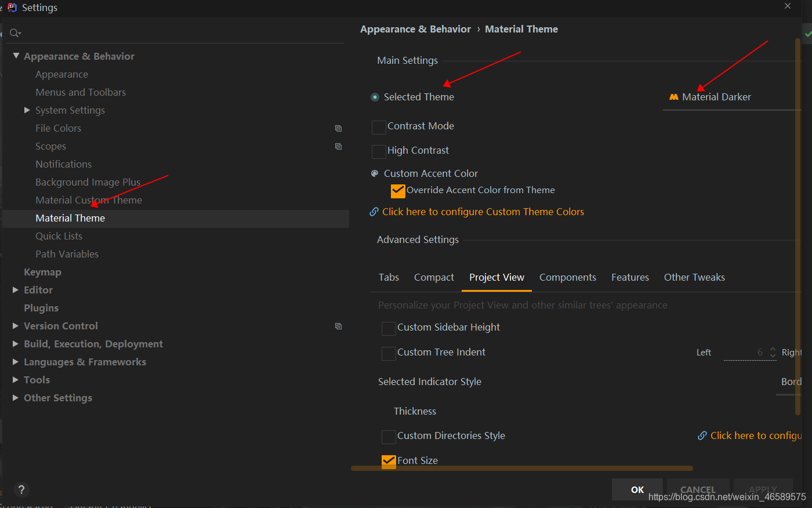
Task: Select the Selected Theme radio button
Action: (375, 97)
